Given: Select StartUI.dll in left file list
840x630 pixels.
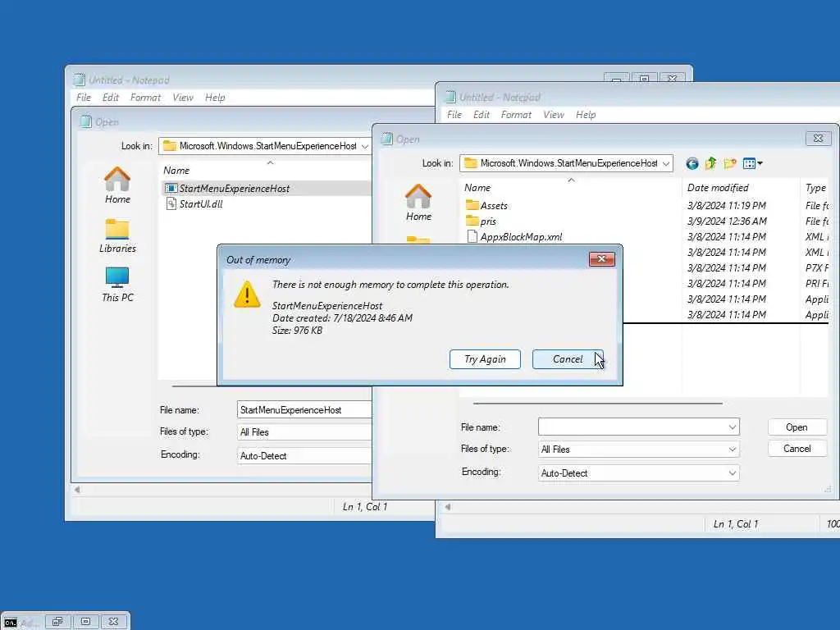Looking at the screenshot, I should click(194, 204).
